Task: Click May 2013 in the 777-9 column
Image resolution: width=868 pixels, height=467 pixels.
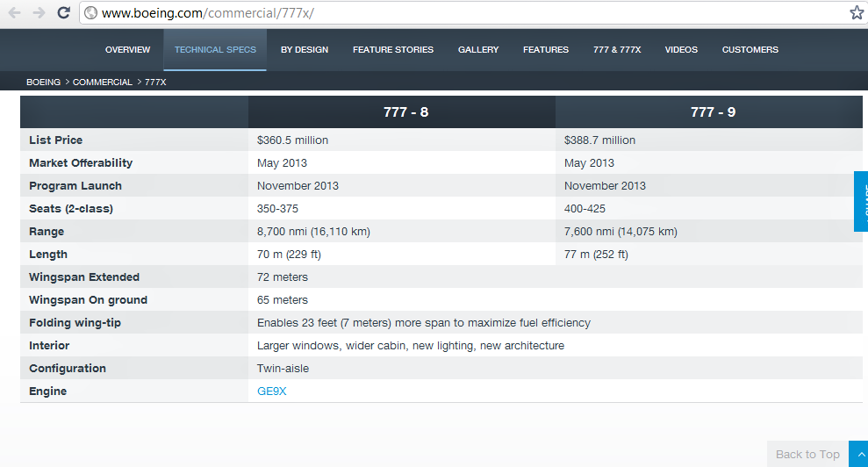Action: coord(589,163)
